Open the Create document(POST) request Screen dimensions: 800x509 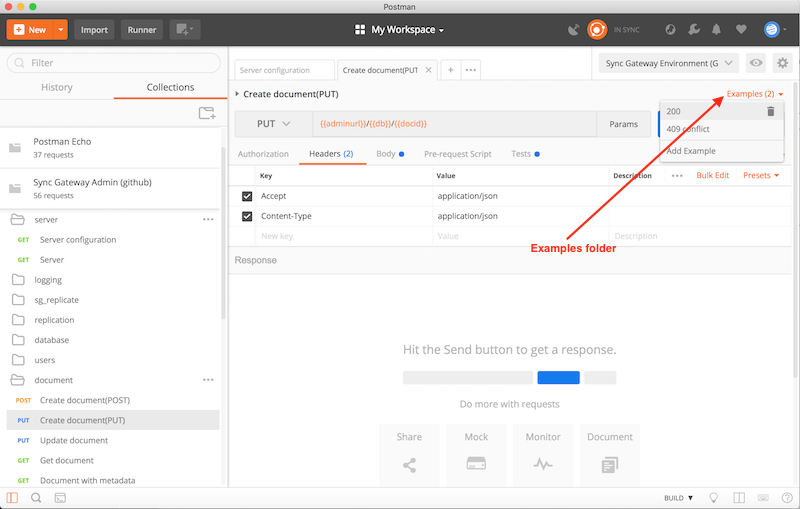click(85, 400)
